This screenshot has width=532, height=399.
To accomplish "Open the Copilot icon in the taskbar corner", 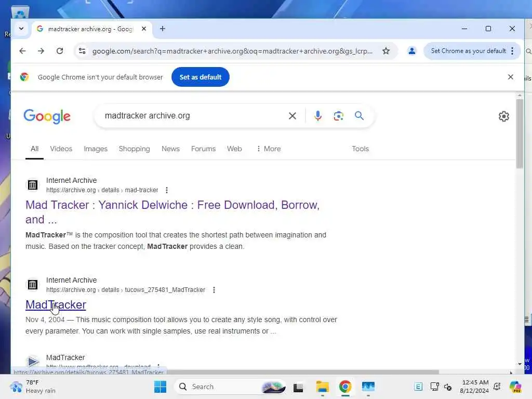I will tap(515, 387).
